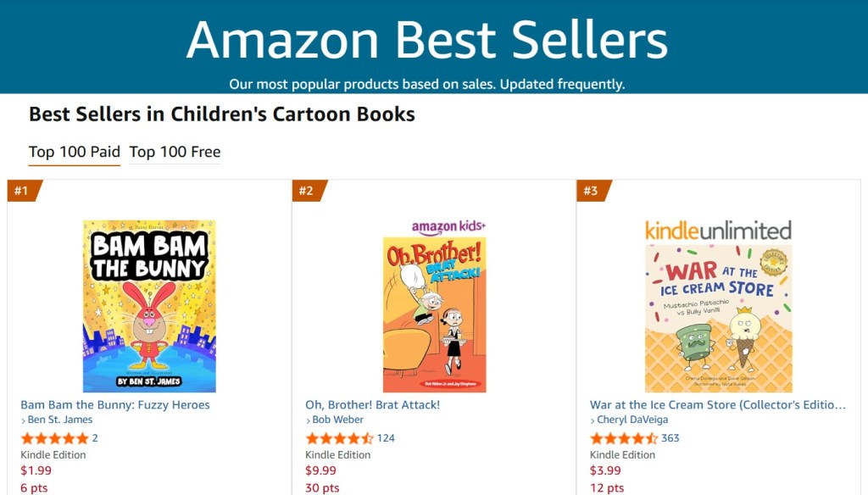The height and width of the screenshot is (495, 868).
Task: Expand author Ben St. James link
Action: 60,420
